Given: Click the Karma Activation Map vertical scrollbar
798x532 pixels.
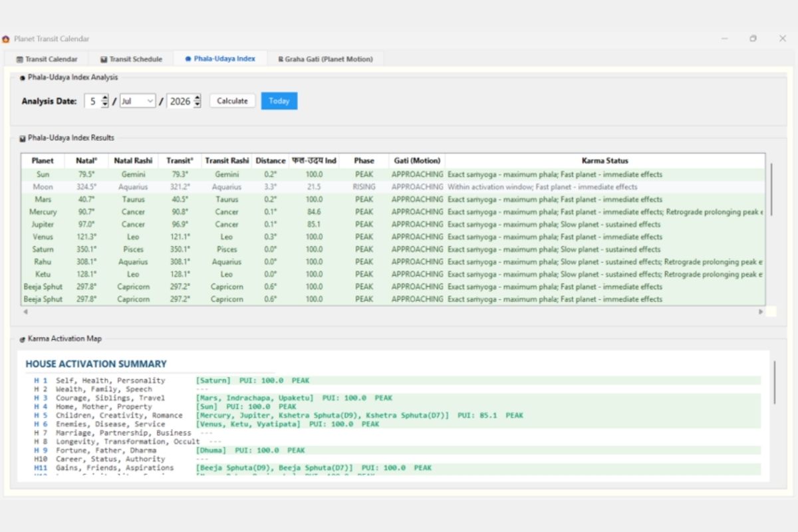Looking at the screenshot, I should (775, 382).
